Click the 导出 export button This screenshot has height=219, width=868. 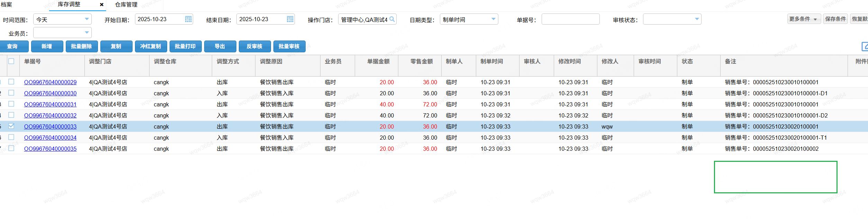[220, 46]
